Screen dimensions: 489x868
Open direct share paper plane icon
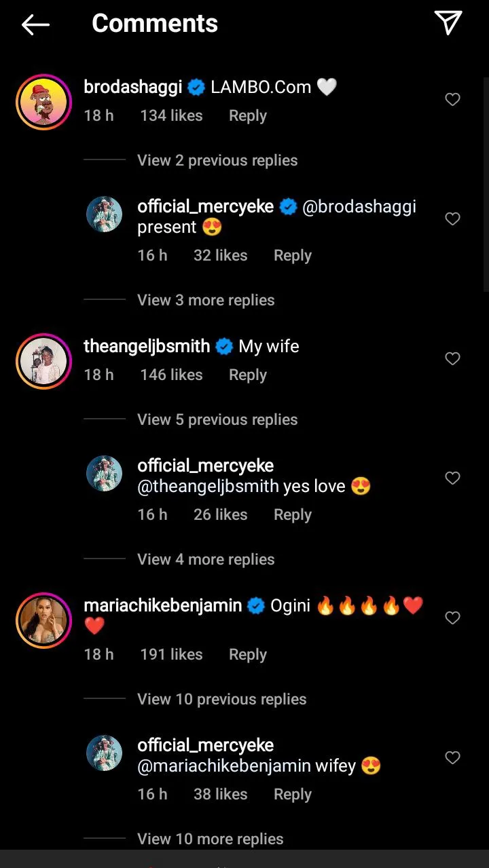point(448,24)
